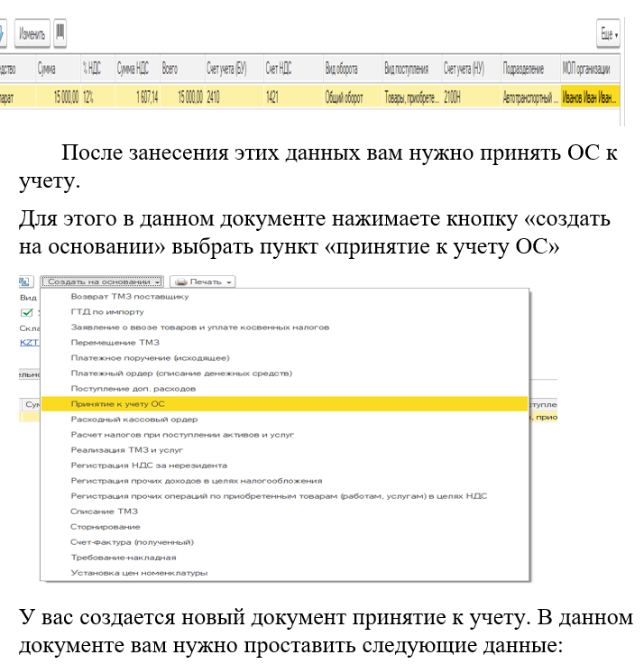Click the Изменить button in table toolbar

tap(32, 33)
